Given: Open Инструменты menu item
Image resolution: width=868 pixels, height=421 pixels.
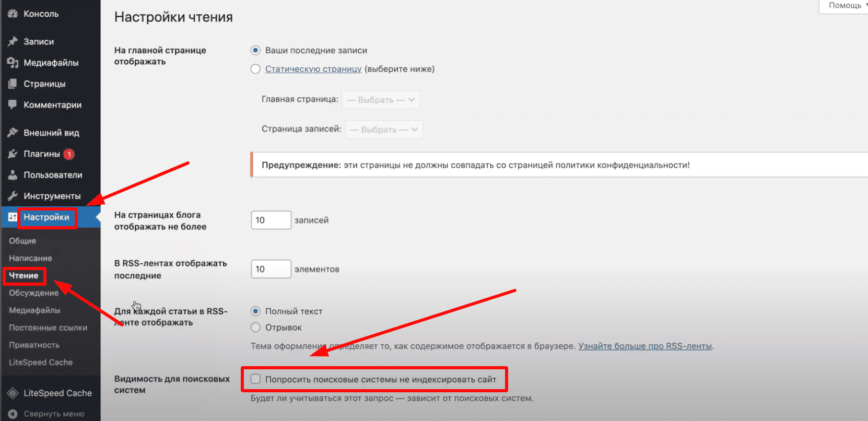Looking at the screenshot, I should (50, 196).
